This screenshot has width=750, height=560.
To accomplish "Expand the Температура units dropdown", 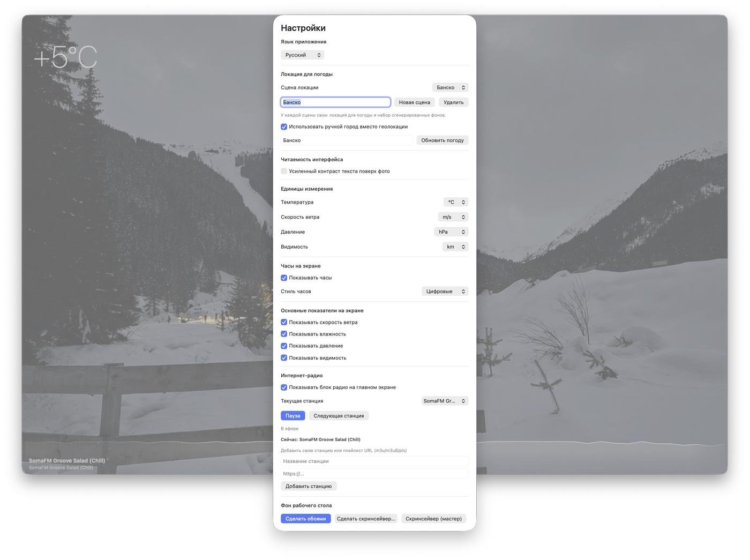I will (455, 202).
